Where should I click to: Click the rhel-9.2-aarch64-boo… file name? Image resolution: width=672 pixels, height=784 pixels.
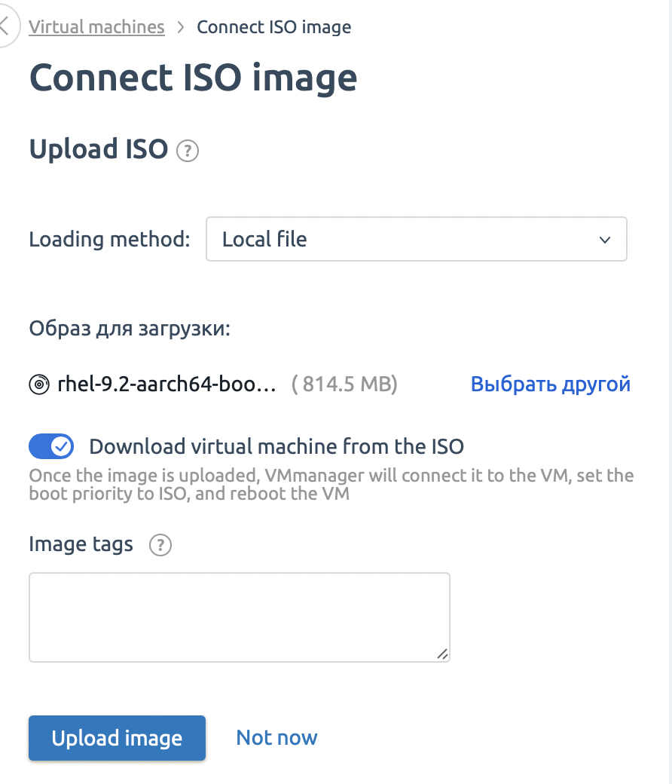(166, 384)
